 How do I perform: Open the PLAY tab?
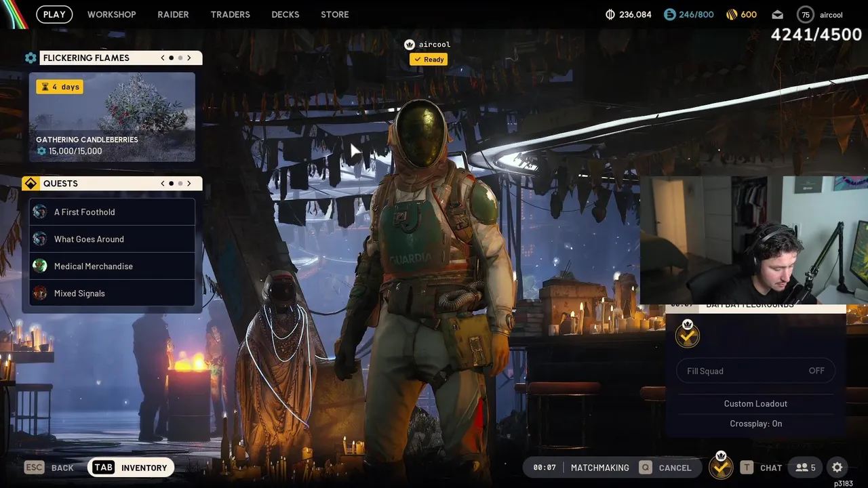pyautogui.click(x=54, y=14)
